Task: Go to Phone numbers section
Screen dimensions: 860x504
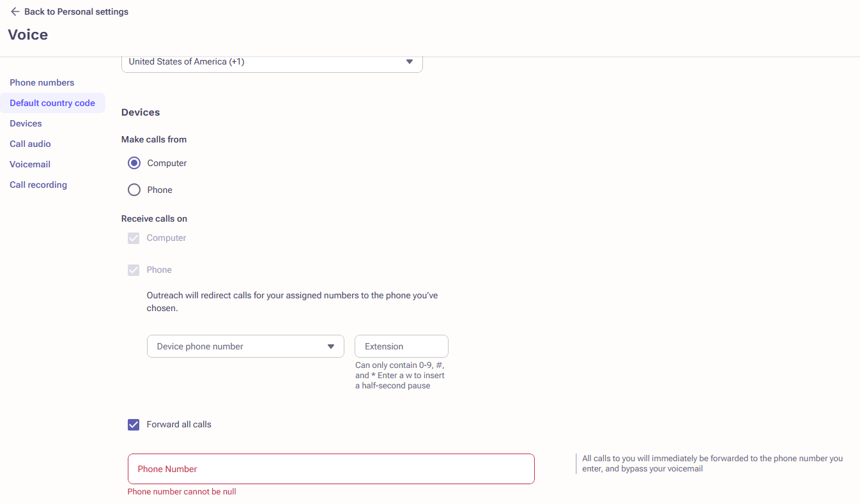Action: click(42, 82)
